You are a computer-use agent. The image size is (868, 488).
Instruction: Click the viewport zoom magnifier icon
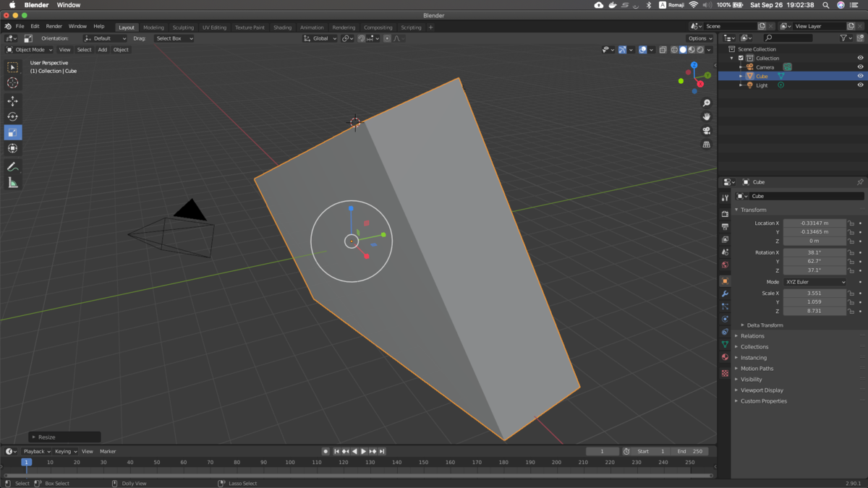(x=707, y=103)
